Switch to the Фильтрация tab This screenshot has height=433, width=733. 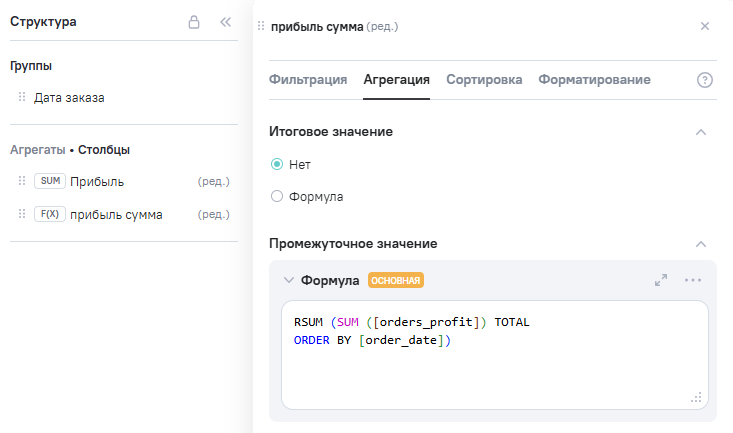click(308, 80)
